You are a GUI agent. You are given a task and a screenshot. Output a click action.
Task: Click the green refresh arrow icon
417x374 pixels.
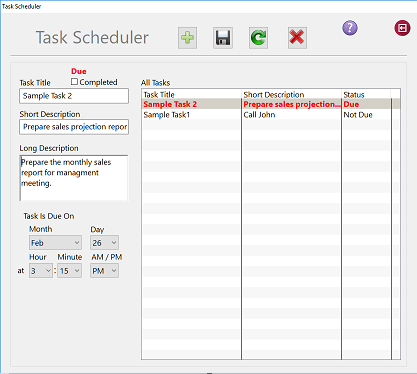258,38
